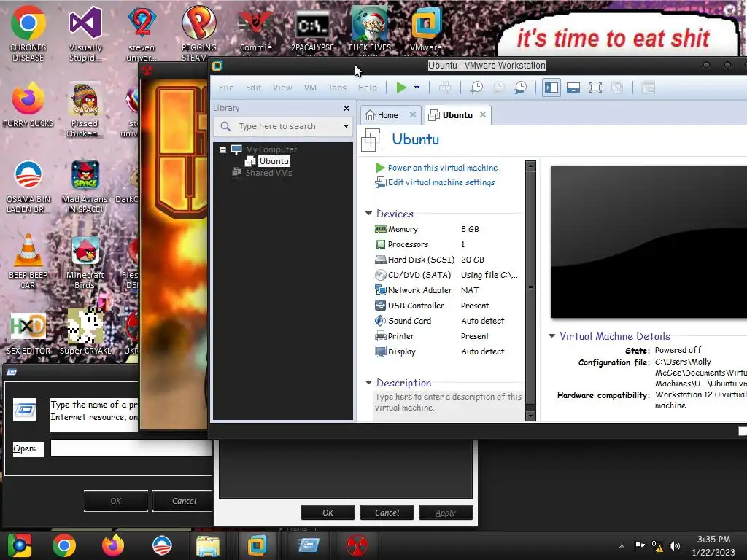Close the Library panel

(x=347, y=108)
